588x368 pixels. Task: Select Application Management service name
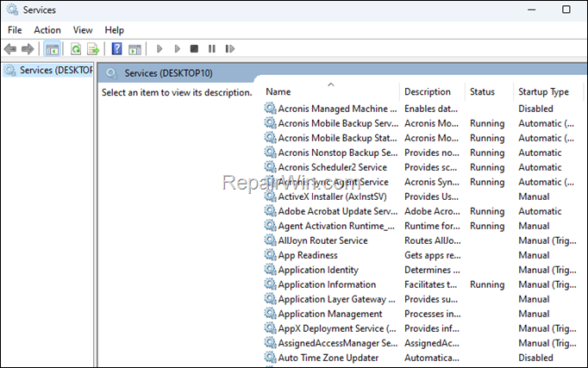click(x=330, y=314)
